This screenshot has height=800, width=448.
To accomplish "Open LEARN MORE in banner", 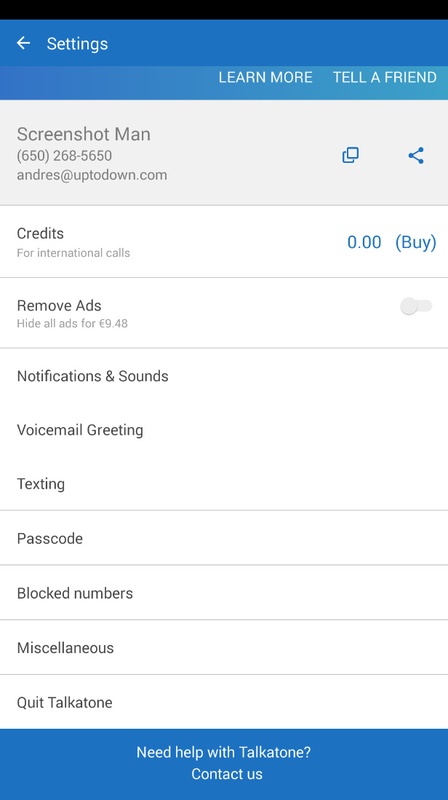I will point(265,78).
